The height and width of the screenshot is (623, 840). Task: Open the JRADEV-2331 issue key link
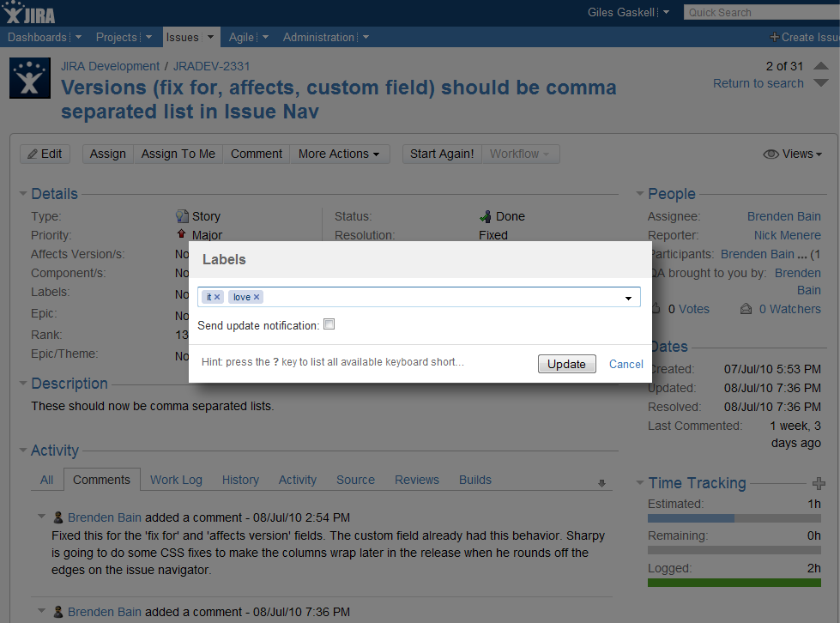pyautogui.click(x=211, y=66)
